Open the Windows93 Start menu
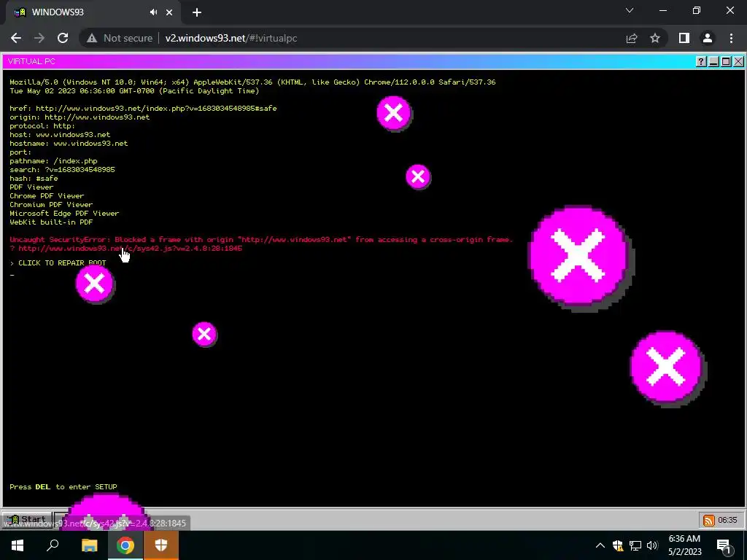Screen dimensions: 747x560 (28, 519)
